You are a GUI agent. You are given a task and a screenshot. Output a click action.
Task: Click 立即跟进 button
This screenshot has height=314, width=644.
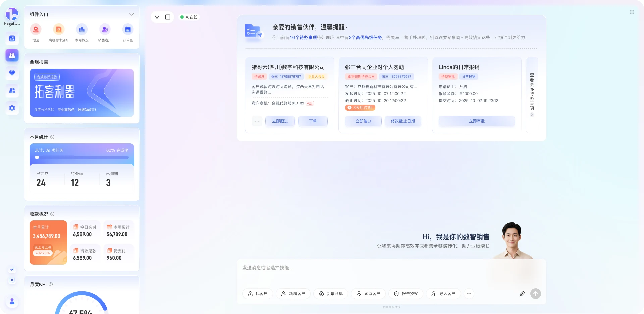[280, 121]
